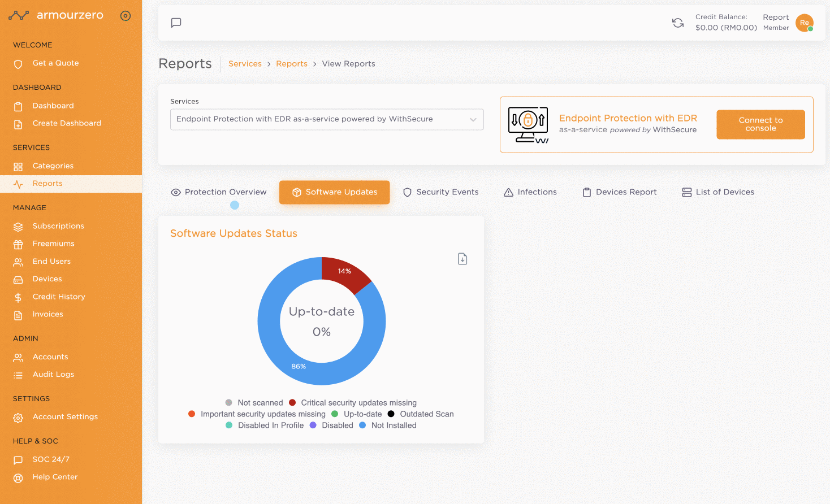830x504 pixels.
Task: Click the Accounts people icon
Action: click(18, 358)
